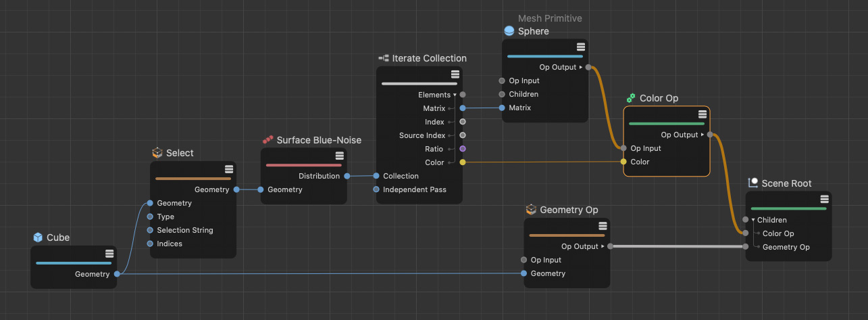This screenshot has height=320, width=868.
Task: Click the Surface Blue-Noise red dots icon
Action: [267, 140]
